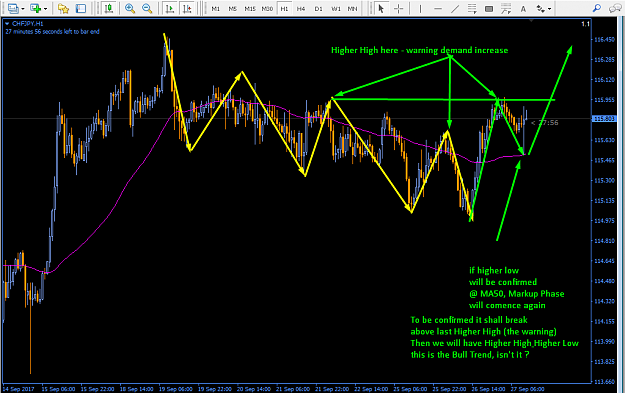The image size is (625, 393).
Task: Open the Profiles icon in toolbar
Action: point(13,8)
